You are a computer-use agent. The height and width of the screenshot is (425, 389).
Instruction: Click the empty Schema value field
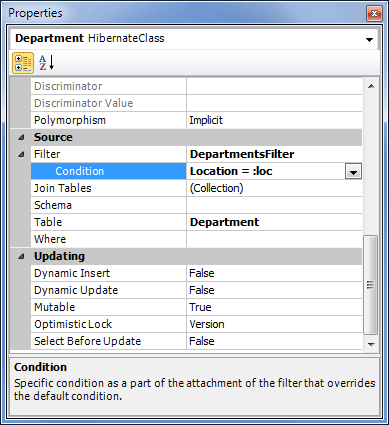tap(274, 205)
